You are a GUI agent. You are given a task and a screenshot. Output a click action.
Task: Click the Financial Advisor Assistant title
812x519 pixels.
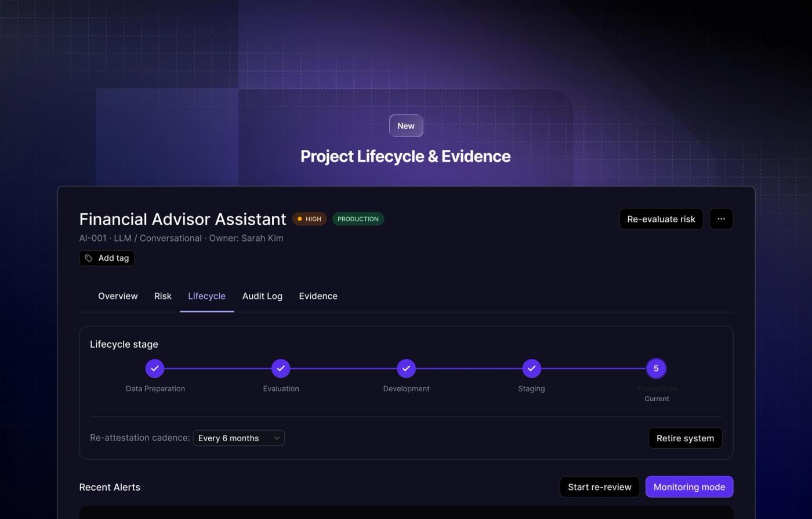[183, 219]
